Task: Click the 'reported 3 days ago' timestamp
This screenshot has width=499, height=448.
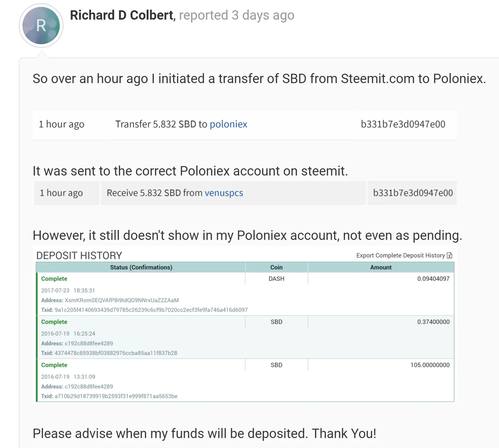Action: pyautogui.click(x=237, y=15)
